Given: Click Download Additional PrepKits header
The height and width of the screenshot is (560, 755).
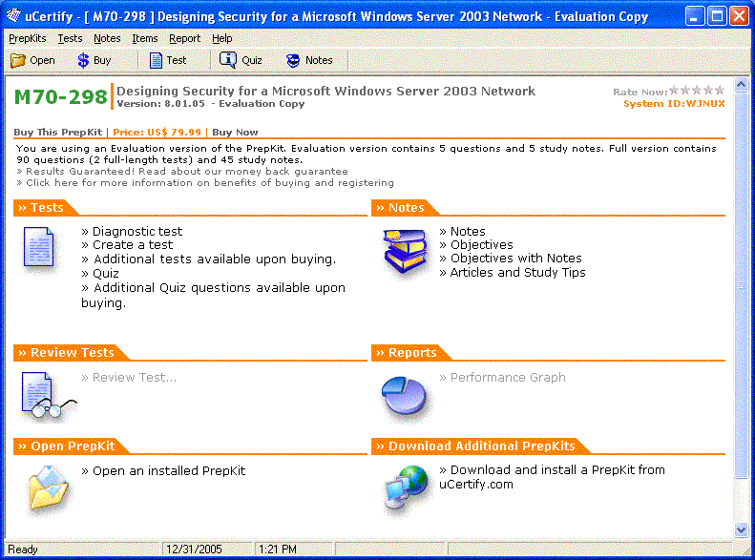Looking at the screenshot, I should pos(481,446).
